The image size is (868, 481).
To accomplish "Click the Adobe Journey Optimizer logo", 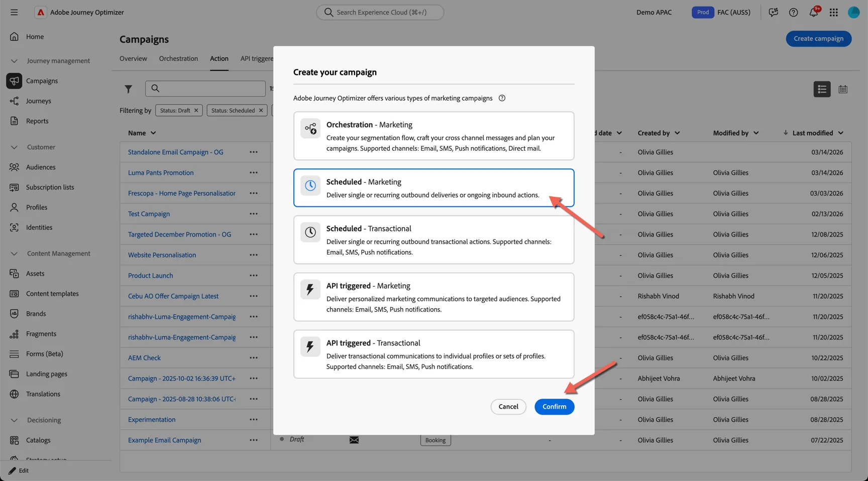I will pyautogui.click(x=40, y=12).
